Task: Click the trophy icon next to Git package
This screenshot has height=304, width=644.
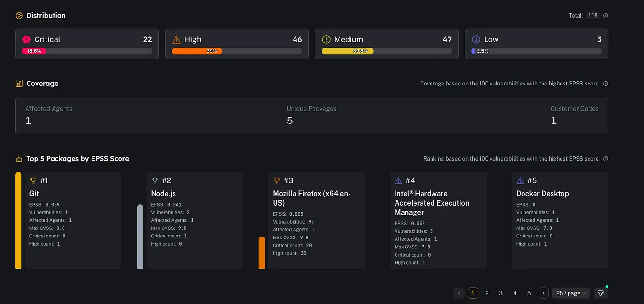Action: (x=33, y=180)
